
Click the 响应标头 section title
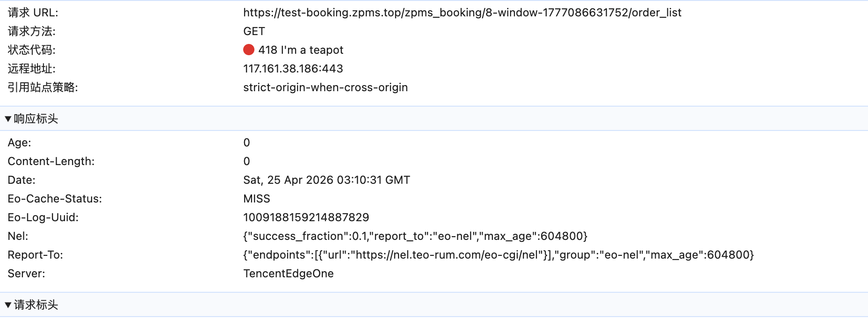click(36, 119)
